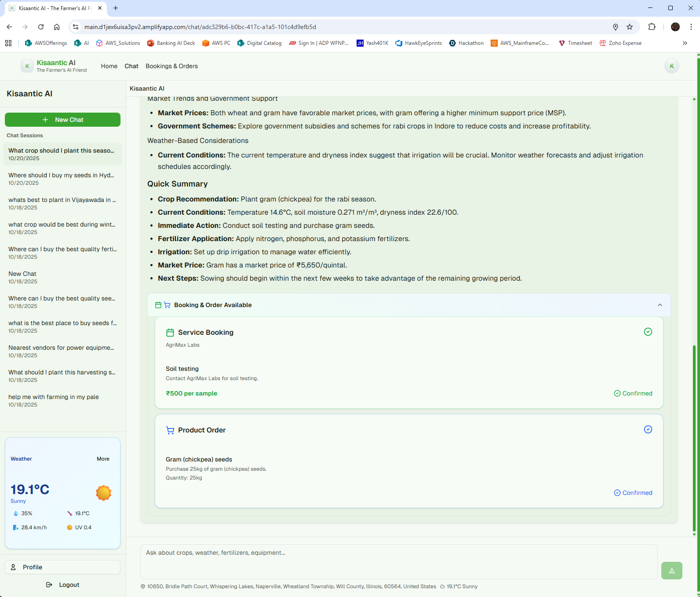The height and width of the screenshot is (597, 700).
Task: Open the Zoho Expense bookmark
Action: (620, 43)
